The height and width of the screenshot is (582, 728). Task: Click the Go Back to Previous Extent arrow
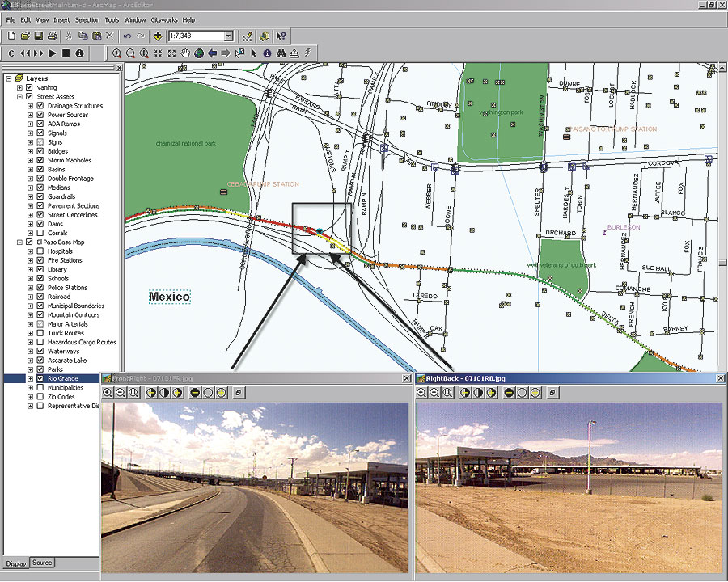pyautogui.click(x=213, y=53)
